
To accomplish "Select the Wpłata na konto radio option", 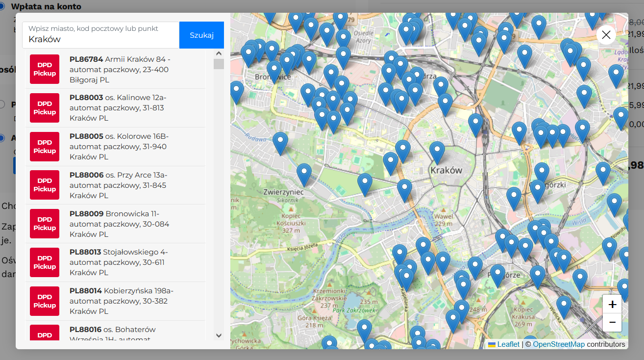I will (2, 6).
